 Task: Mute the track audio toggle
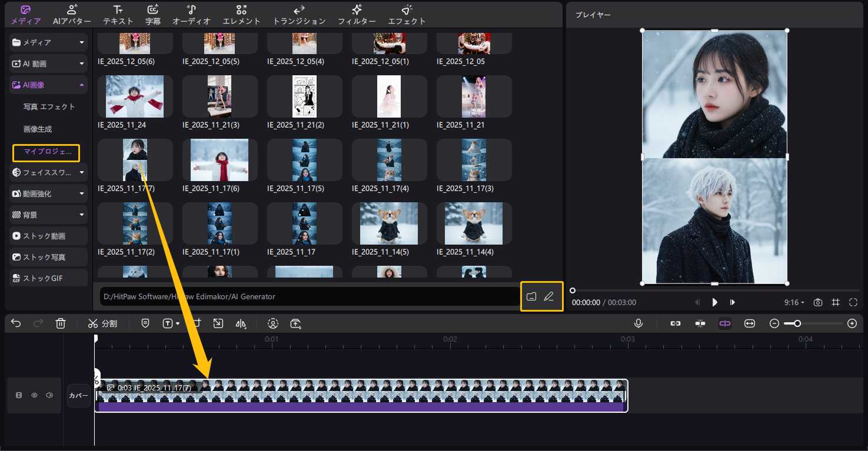pos(49,395)
